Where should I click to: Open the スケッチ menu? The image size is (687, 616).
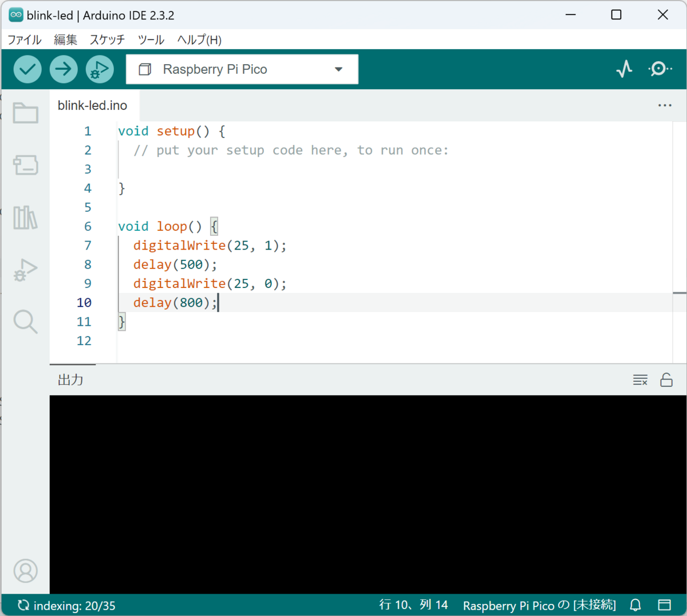pos(107,40)
